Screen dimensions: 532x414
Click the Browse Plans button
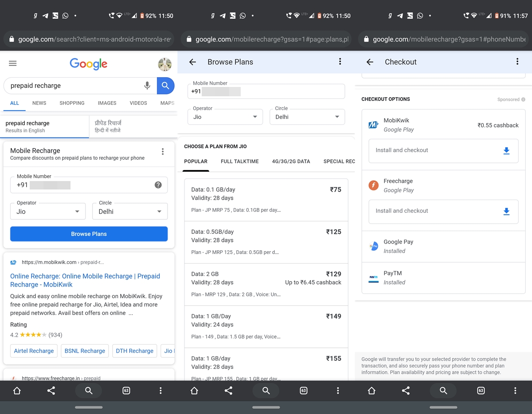point(89,234)
